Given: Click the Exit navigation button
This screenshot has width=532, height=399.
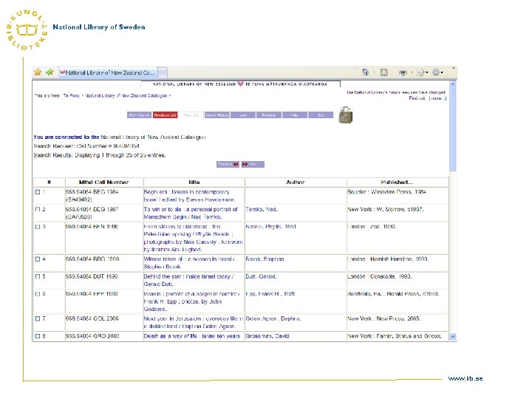Looking at the screenshot, I should (x=321, y=115).
